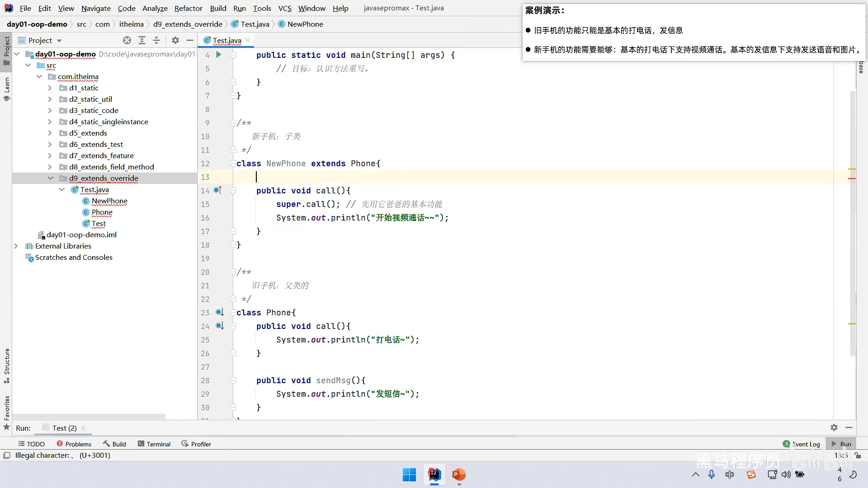868x488 pixels.
Task: Click the Locate/Select Opened File icon
Action: point(127,40)
